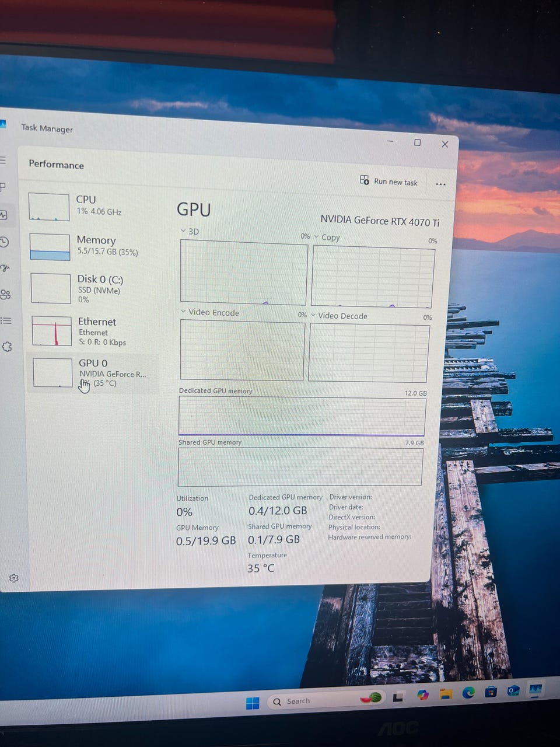The image size is (560, 747).
Task: Open the App history page icon
Action: (x=3, y=242)
